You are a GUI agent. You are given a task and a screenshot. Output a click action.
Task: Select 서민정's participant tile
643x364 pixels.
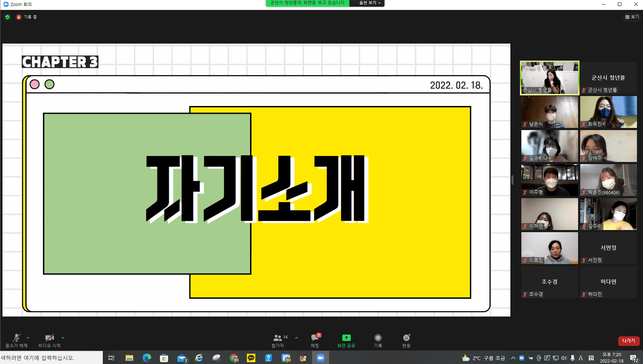[609, 248]
